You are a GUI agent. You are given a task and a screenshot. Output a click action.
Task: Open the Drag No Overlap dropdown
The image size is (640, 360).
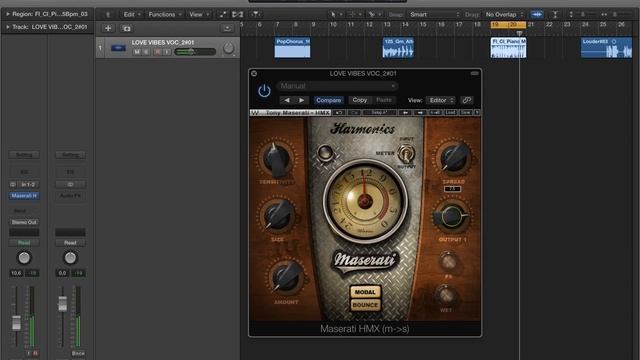click(x=504, y=14)
